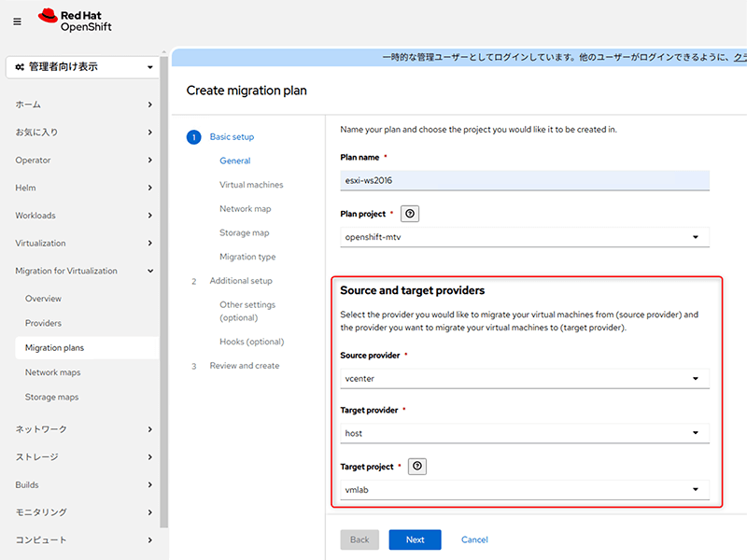
Task: Open Providers in the sidebar
Action: pyautogui.click(x=44, y=323)
